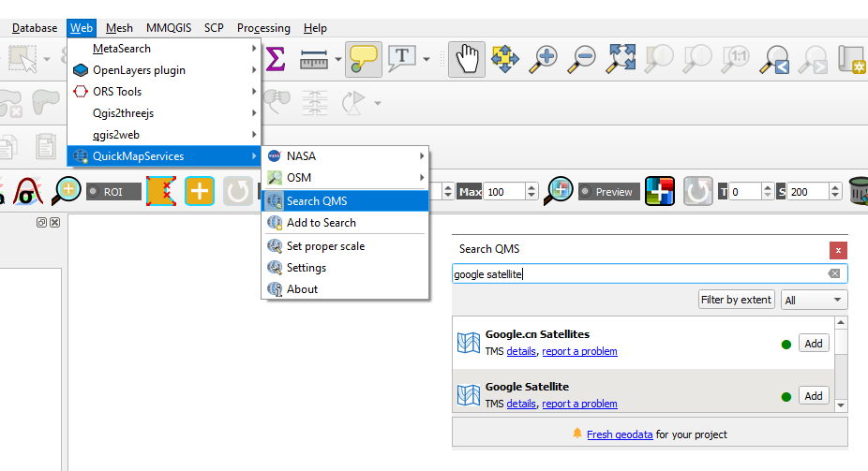Edit the T transparency field showing 0
The image size is (868, 471).
745,192
